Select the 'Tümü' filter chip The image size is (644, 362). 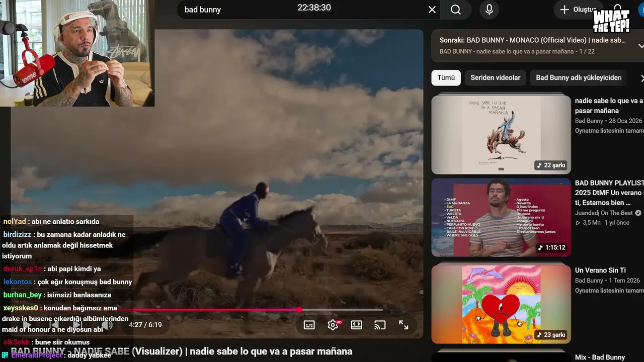[x=446, y=77]
